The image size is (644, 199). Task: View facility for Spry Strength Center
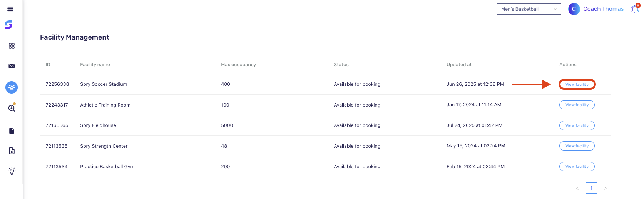(577, 146)
